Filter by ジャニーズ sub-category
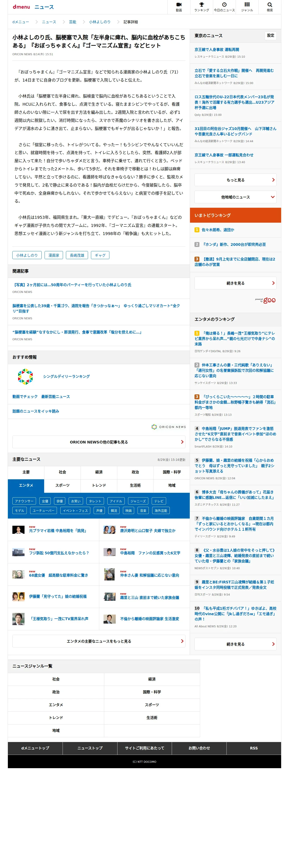 [x=138, y=501]
